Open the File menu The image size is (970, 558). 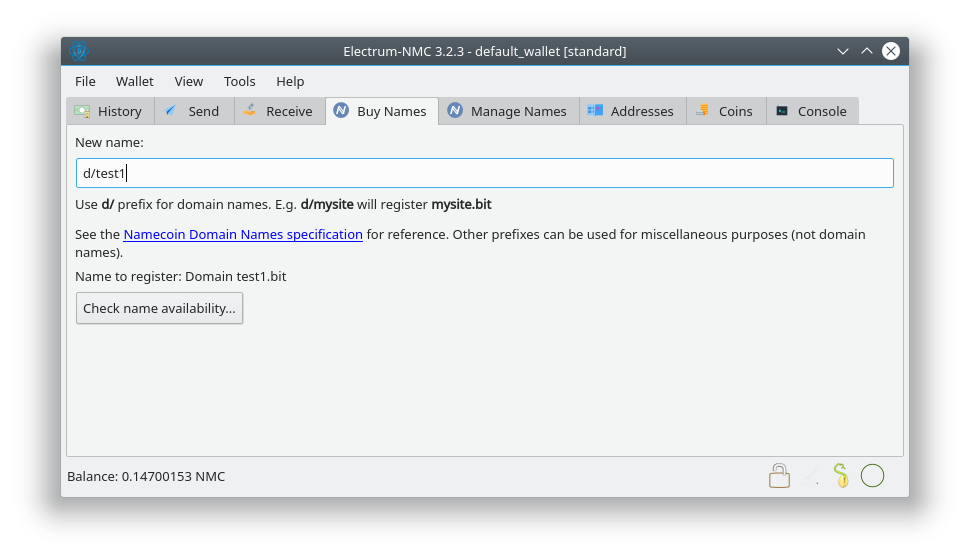point(85,81)
